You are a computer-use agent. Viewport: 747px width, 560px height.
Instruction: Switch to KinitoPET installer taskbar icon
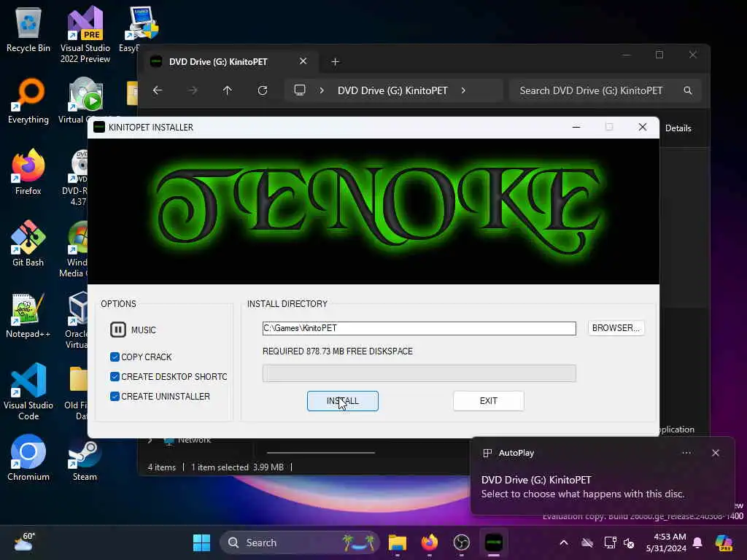click(x=494, y=542)
